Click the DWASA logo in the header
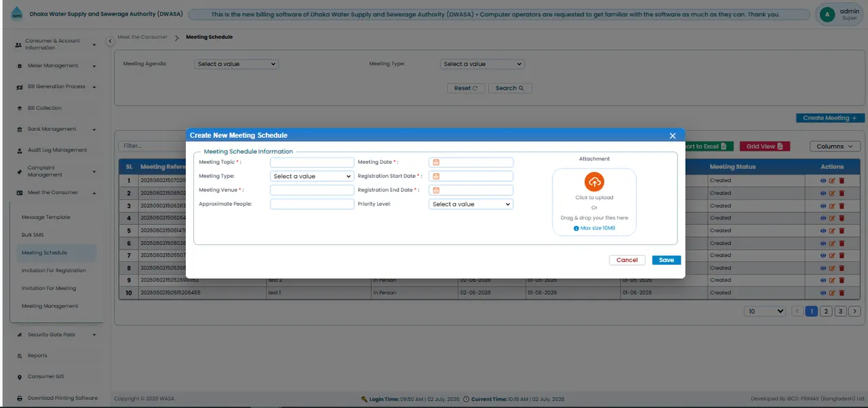This screenshot has height=408, width=868. click(16, 14)
